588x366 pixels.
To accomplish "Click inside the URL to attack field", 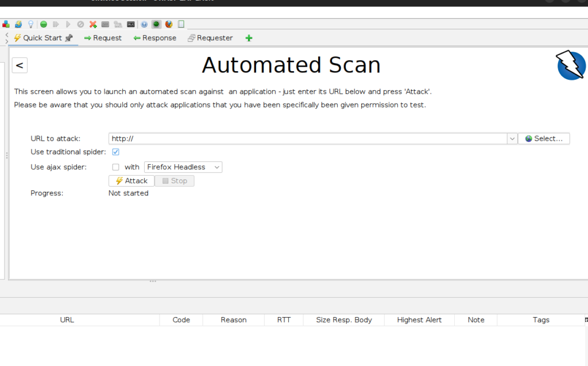I will click(307, 138).
